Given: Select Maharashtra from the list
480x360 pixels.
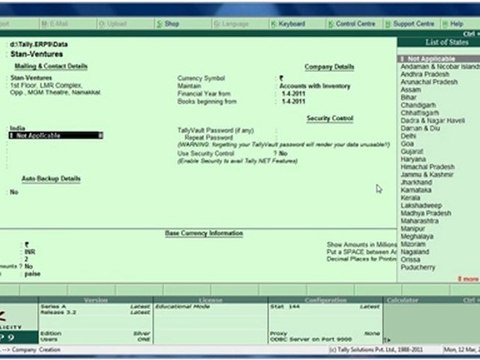Looking at the screenshot, I should 419,221.
